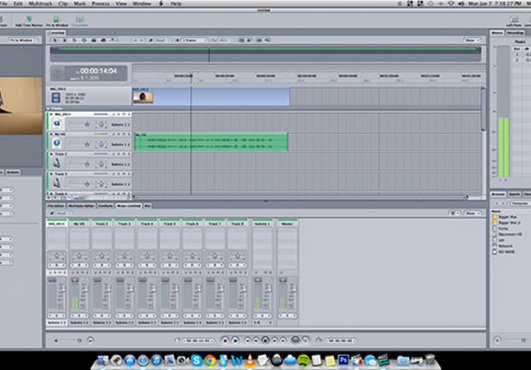Select the Master channel strip label in mixer
This screenshot has width=531, height=370.
pos(287,224)
